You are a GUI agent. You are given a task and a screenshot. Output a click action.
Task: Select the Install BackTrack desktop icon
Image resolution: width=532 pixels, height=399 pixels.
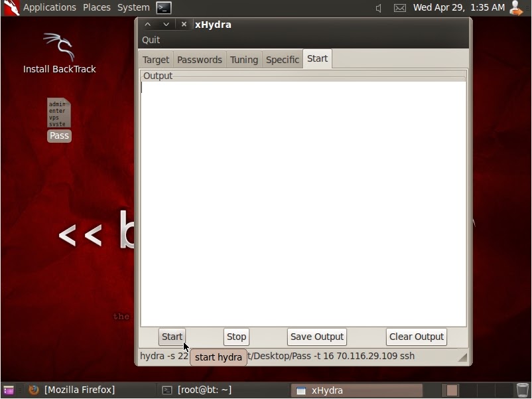(60, 54)
